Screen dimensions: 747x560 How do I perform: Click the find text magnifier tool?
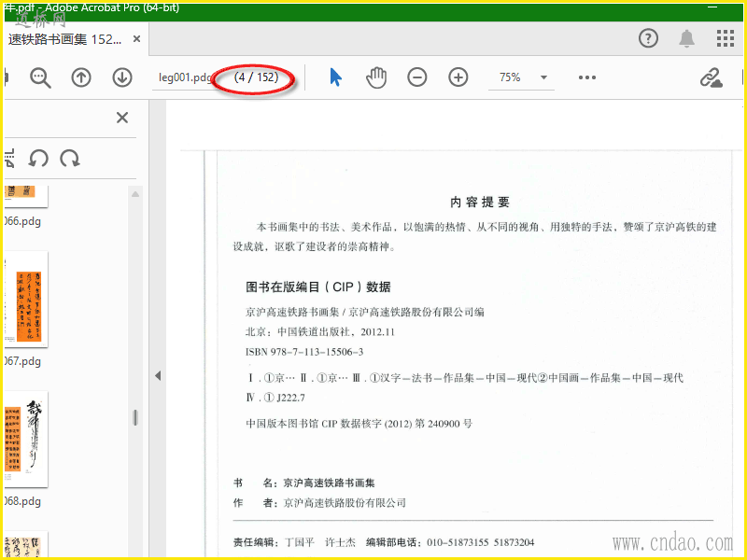pyautogui.click(x=40, y=77)
